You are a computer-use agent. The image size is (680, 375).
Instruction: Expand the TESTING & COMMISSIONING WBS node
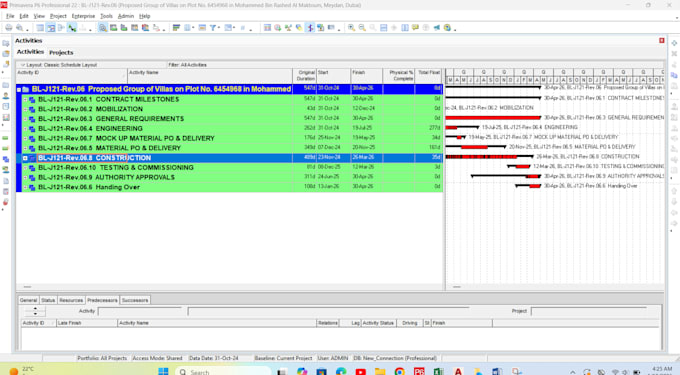click(x=25, y=168)
